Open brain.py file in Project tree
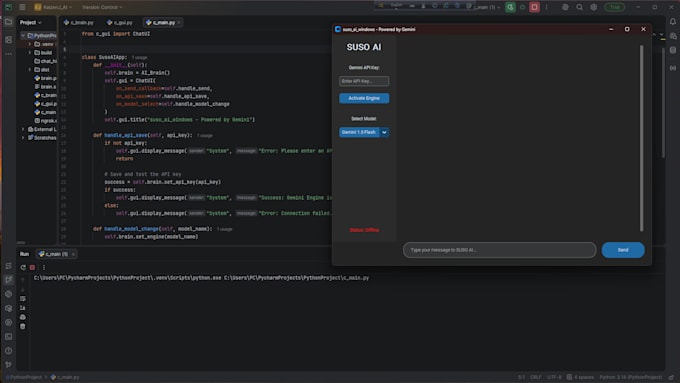 click(x=45, y=78)
